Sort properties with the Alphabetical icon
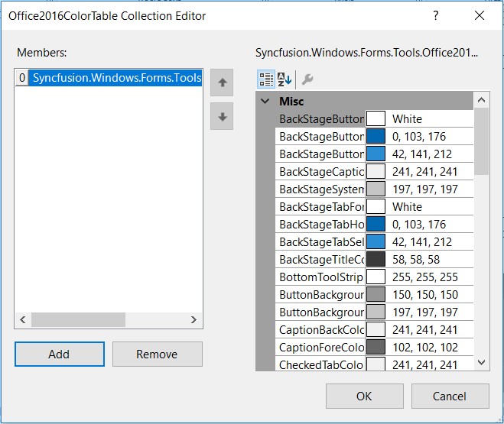The width and height of the screenshot is (504, 424). pyautogui.click(x=285, y=79)
